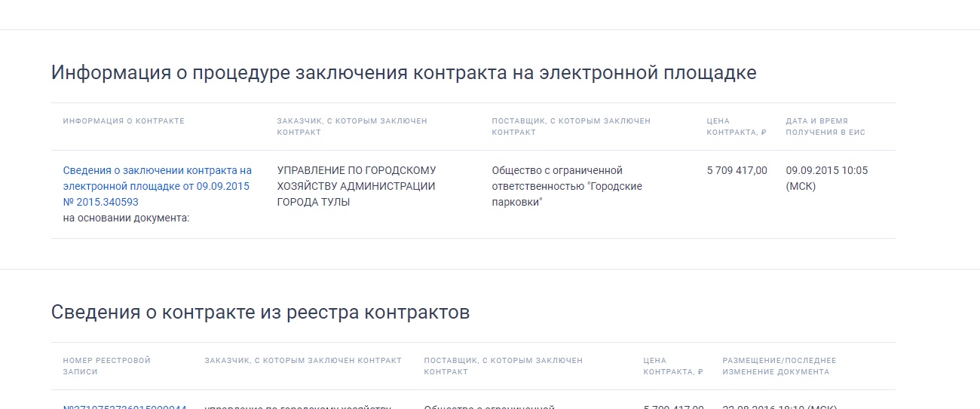The width and height of the screenshot is (980, 409).
Task: Select the supplier cell 'Городские парковки'
Action: coord(566,186)
